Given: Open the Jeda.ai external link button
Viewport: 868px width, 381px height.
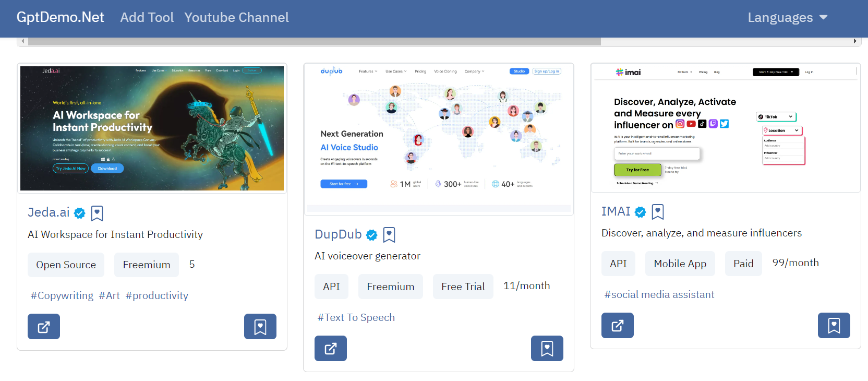Looking at the screenshot, I should [x=44, y=327].
